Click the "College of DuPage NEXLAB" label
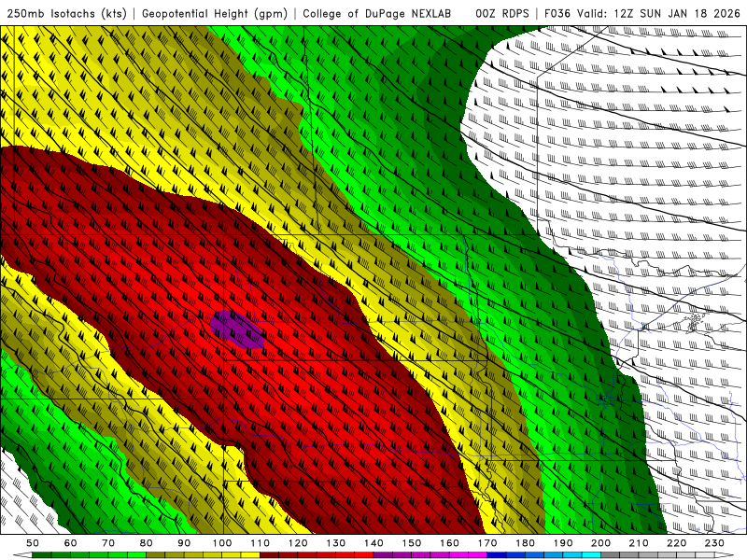 click(377, 14)
